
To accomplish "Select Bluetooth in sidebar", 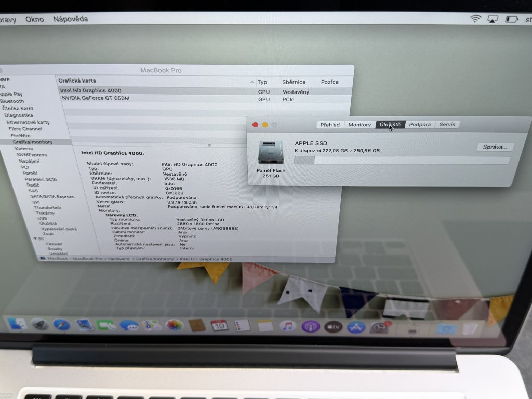I will [x=12, y=101].
